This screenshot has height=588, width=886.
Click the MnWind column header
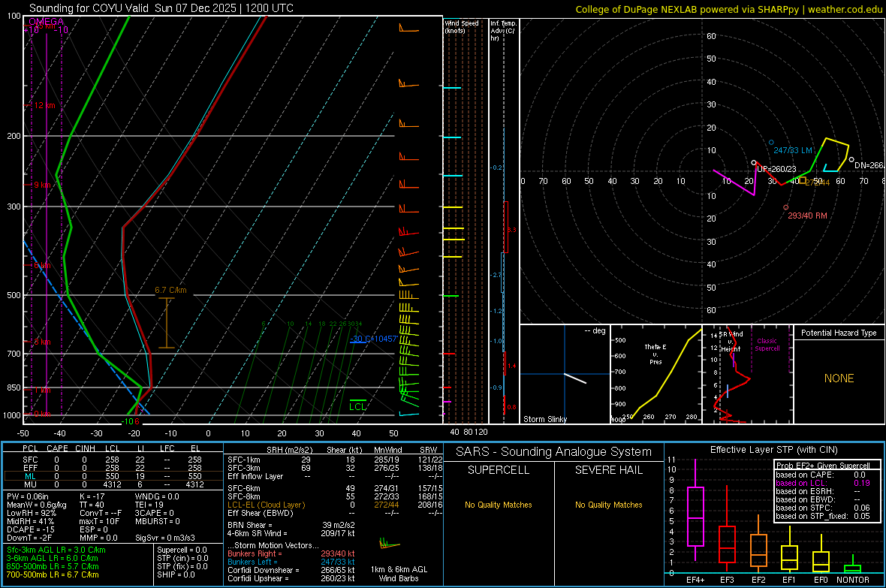click(x=388, y=450)
